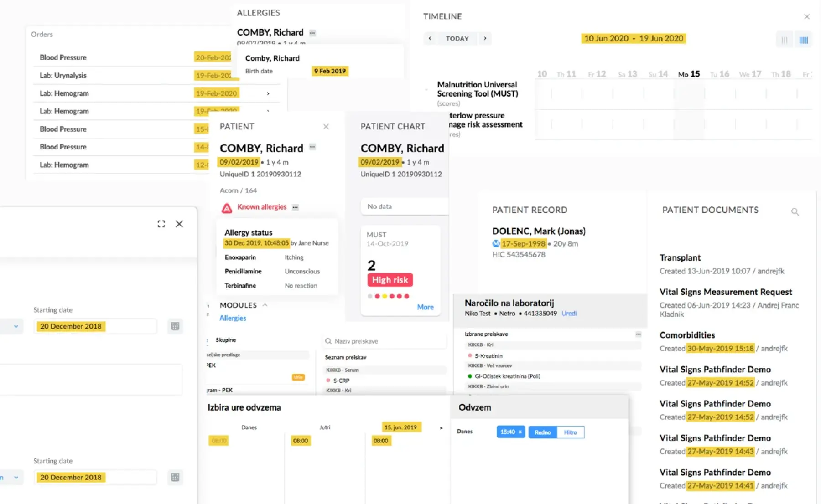Click the More link in MUST card

click(425, 307)
